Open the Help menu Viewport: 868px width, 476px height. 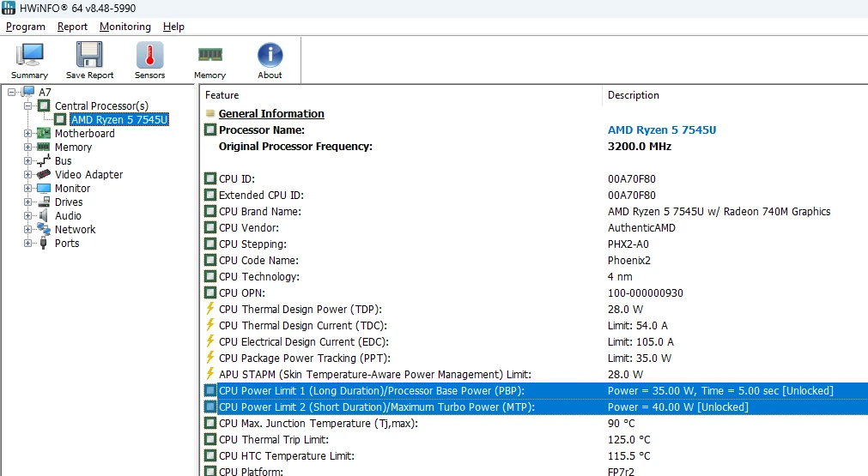(173, 27)
